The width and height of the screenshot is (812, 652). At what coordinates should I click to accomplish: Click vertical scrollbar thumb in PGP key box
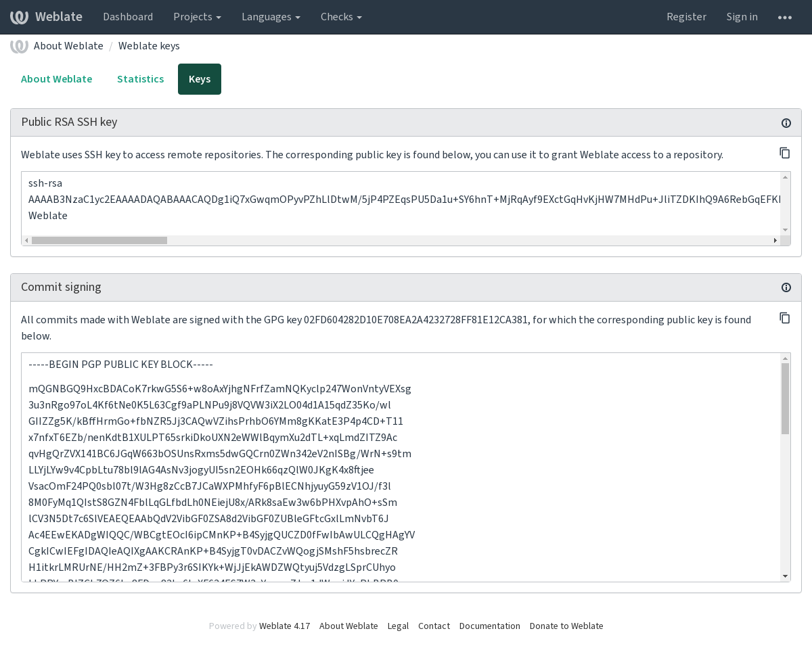[x=786, y=398]
